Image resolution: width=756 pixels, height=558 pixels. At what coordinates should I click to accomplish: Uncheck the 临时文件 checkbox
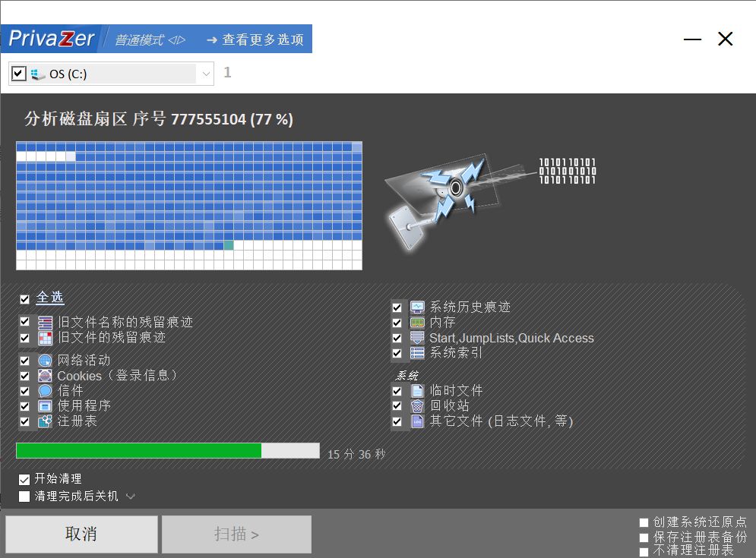(397, 391)
